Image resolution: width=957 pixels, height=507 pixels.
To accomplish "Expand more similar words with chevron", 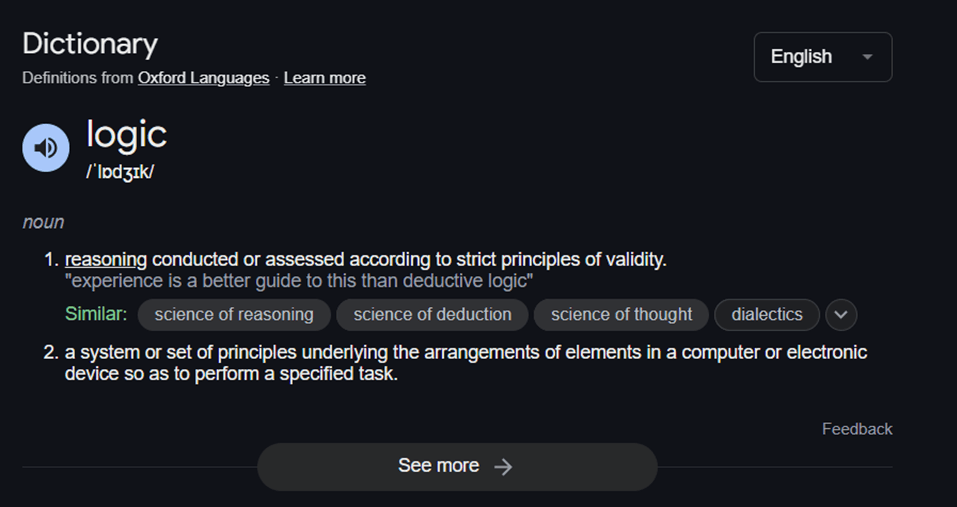I will point(841,315).
